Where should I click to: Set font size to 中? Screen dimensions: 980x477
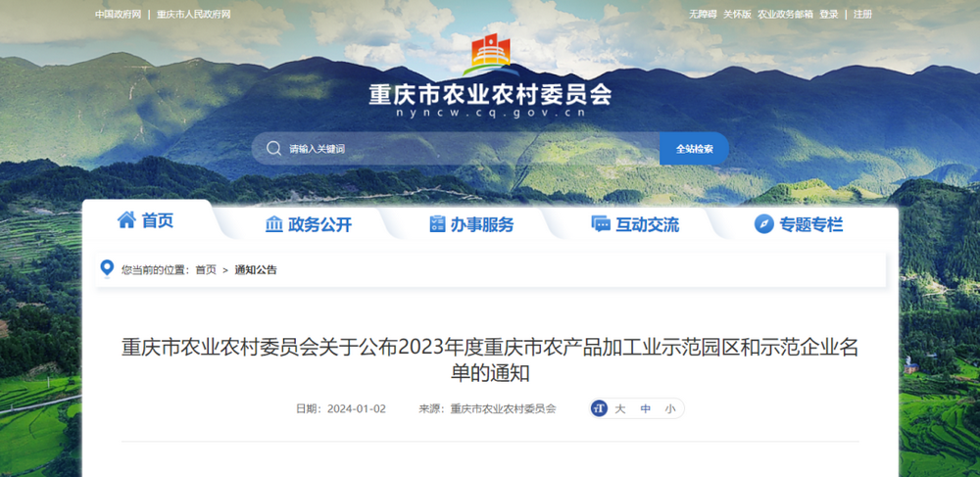coord(645,409)
